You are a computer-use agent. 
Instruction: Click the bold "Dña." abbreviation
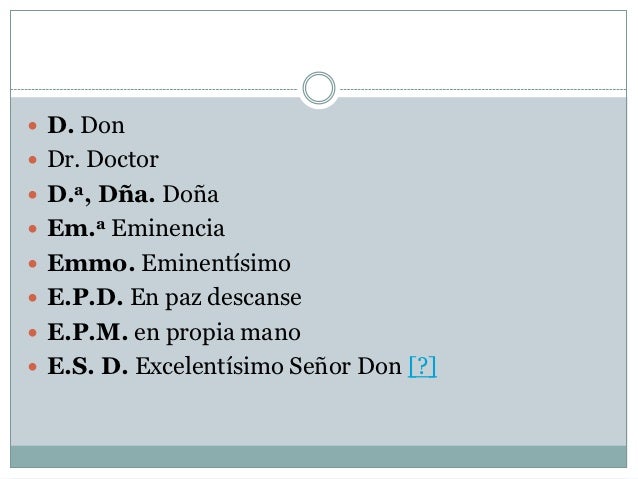tap(127, 194)
